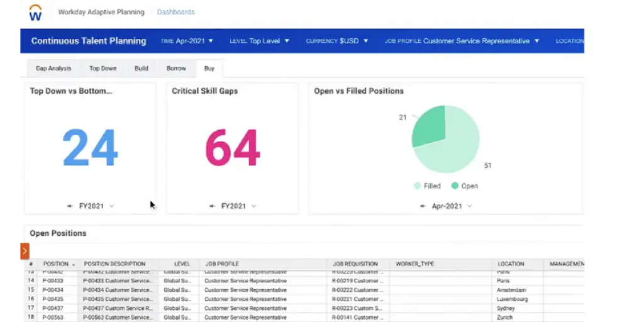Select the Buy tab
Viewport: 644px width, 322px height.
point(209,69)
